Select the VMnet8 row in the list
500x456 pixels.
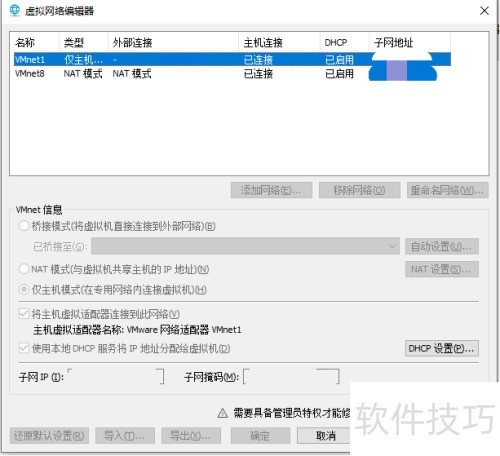(x=232, y=73)
